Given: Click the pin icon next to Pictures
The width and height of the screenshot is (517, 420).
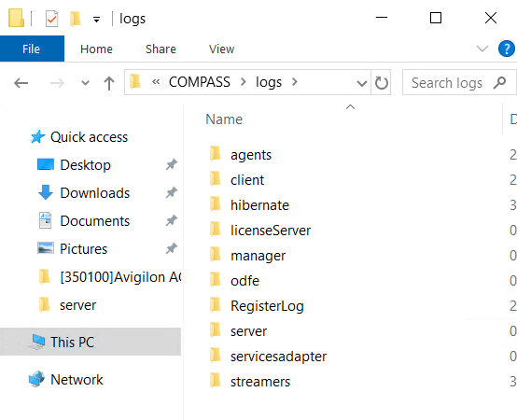Looking at the screenshot, I should [172, 248].
